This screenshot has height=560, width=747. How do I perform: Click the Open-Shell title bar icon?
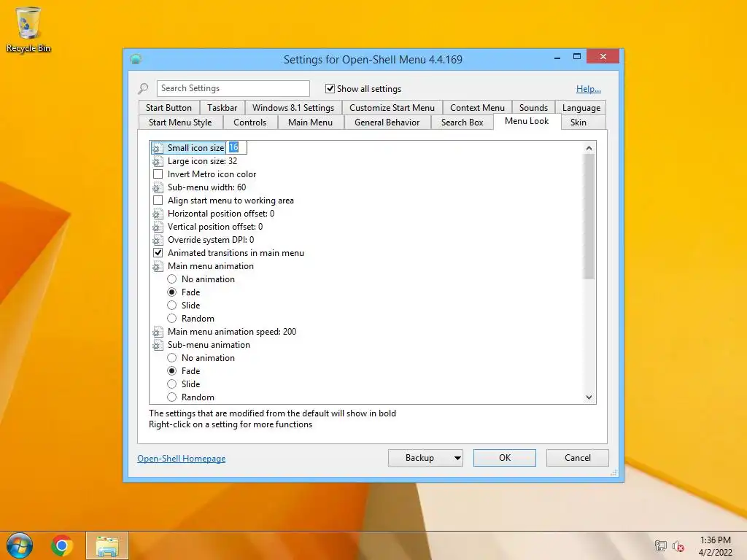136,59
